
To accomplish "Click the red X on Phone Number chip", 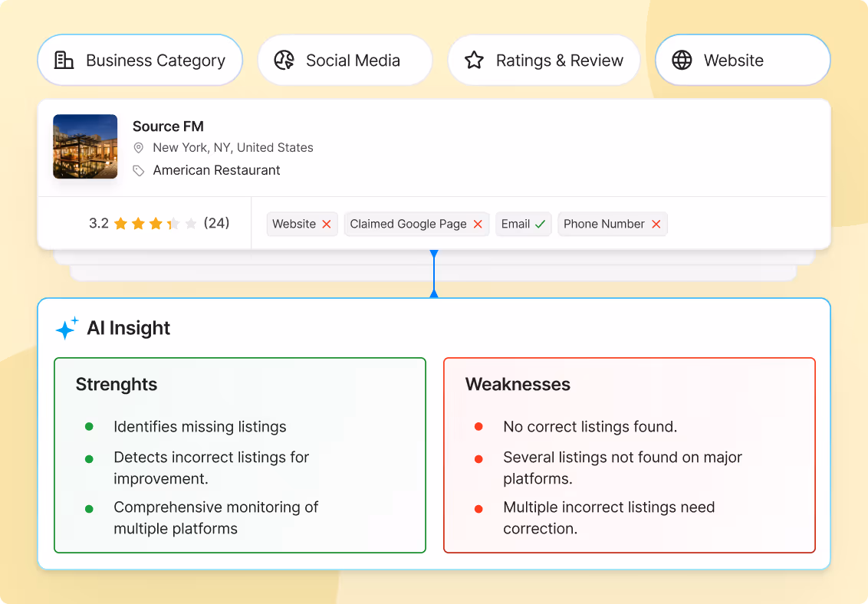I will [656, 224].
